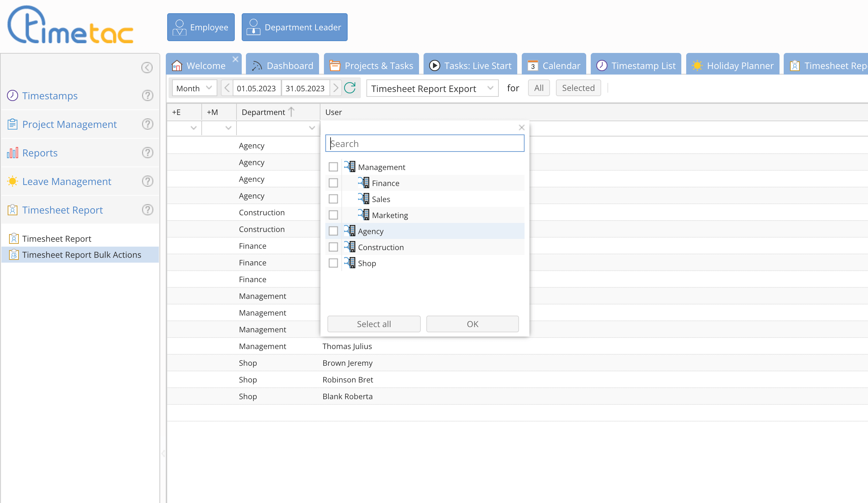
Task: Click help icon beside Leave Management
Action: pyautogui.click(x=147, y=181)
